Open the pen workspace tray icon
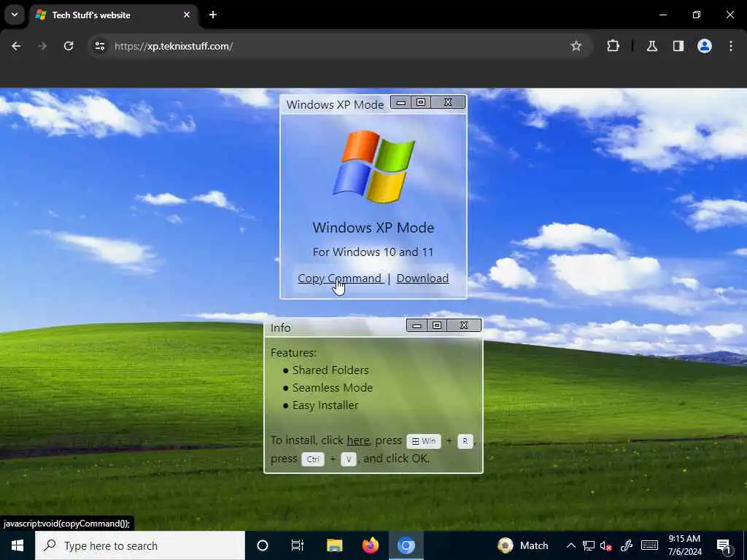 coord(627,545)
